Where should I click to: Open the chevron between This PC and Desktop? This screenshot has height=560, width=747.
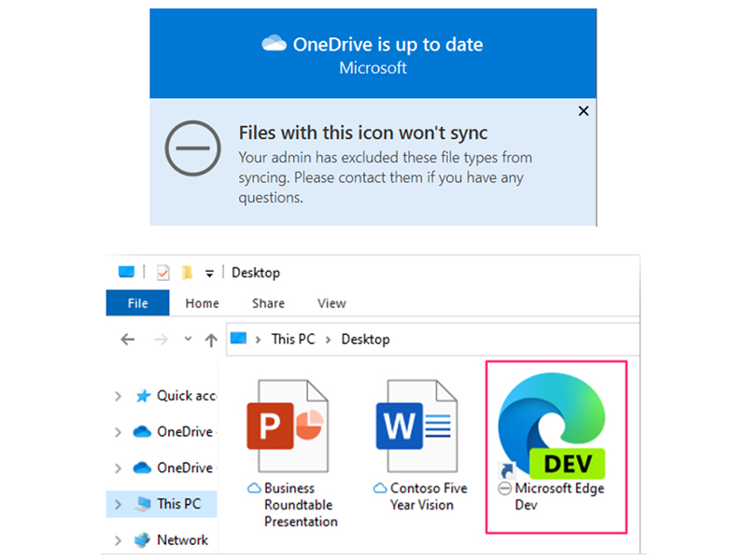[x=328, y=340]
